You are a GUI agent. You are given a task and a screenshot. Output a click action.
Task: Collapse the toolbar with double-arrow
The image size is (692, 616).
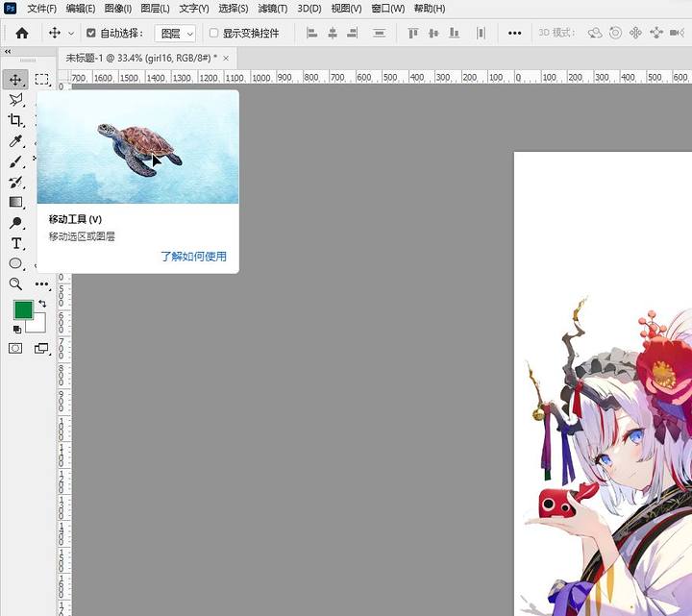pos(8,52)
